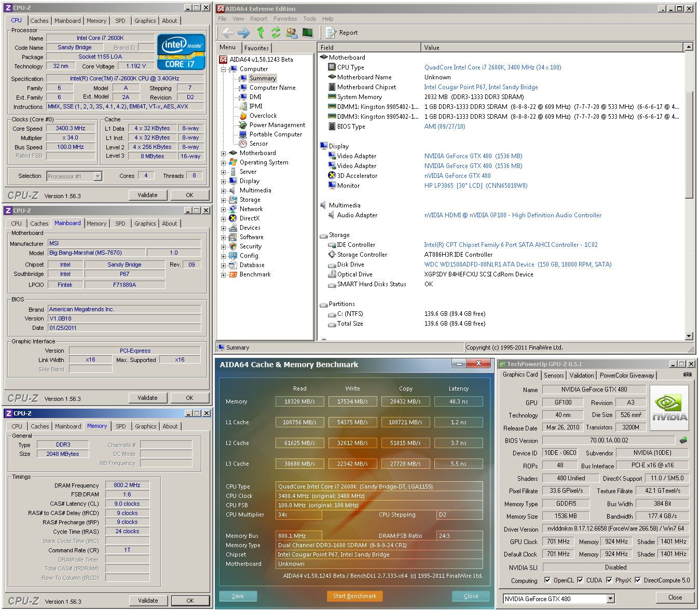The height and width of the screenshot is (612, 700).
Task: Take GPU-Z screenshot with camera icon
Action: pyautogui.click(x=687, y=374)
